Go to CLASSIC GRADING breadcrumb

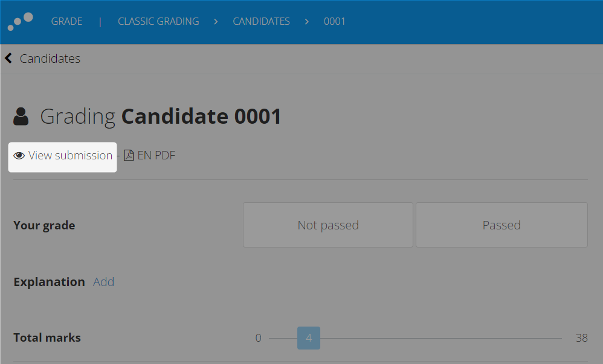click(x=158, y=22)
